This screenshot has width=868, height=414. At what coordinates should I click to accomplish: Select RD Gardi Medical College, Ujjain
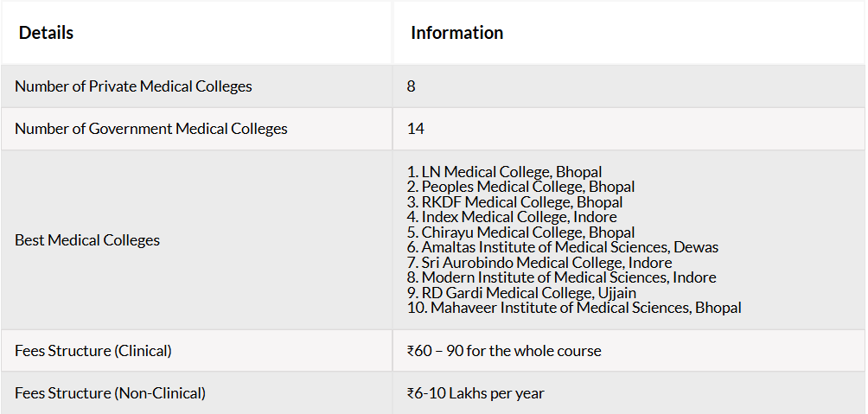tap(522, 292)
